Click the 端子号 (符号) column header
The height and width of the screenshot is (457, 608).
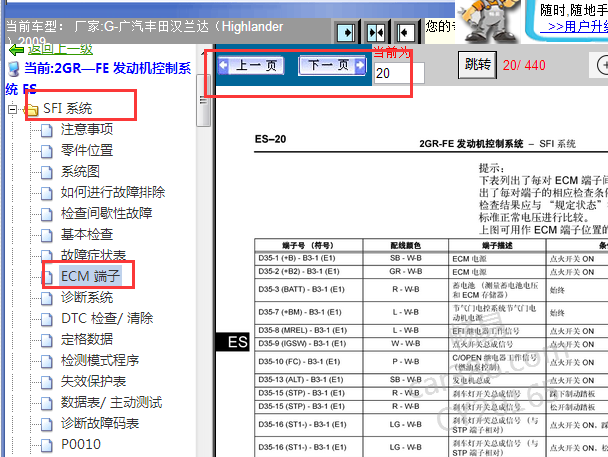tap(308, 245)
